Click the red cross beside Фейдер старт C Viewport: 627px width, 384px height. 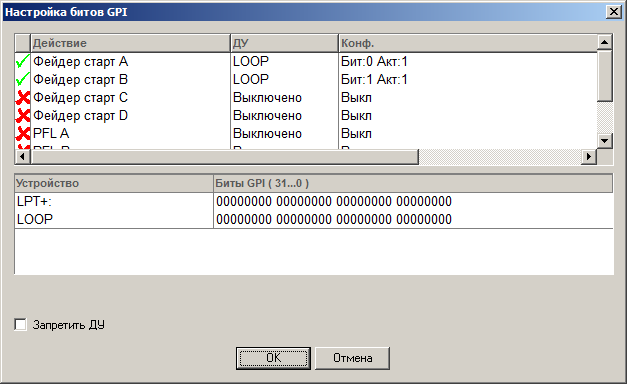pos(23,98)
